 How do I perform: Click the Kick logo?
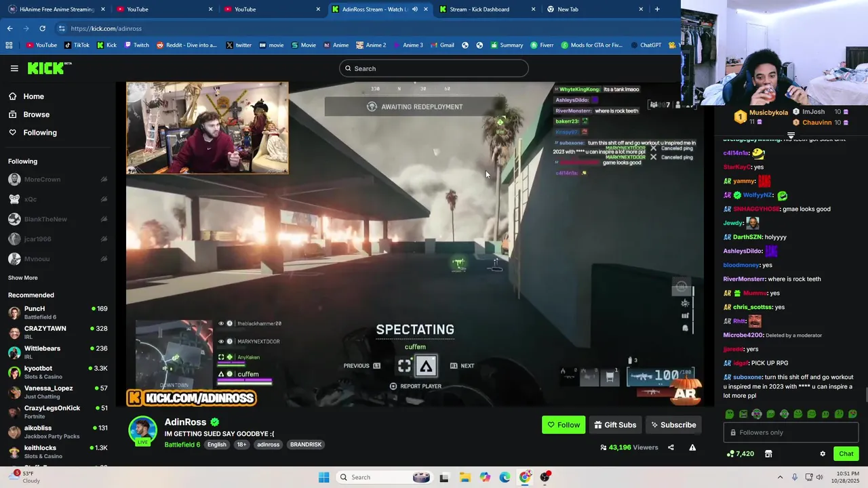click(x=49, y=68)
